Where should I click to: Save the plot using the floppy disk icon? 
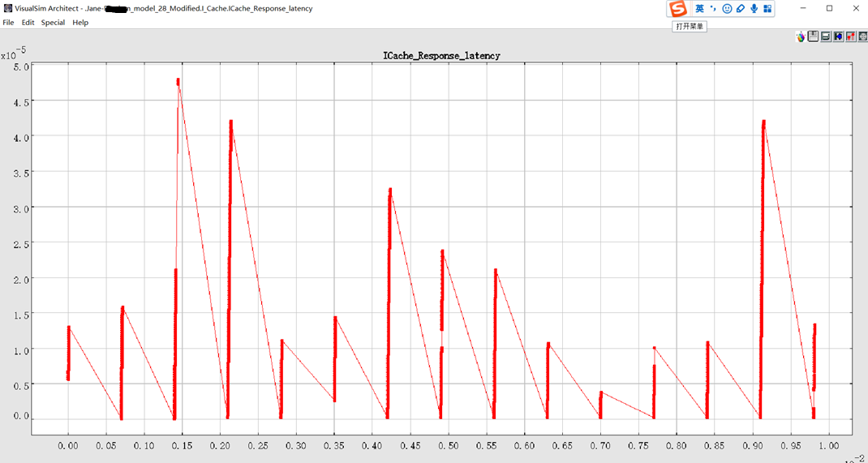[813, 36]
